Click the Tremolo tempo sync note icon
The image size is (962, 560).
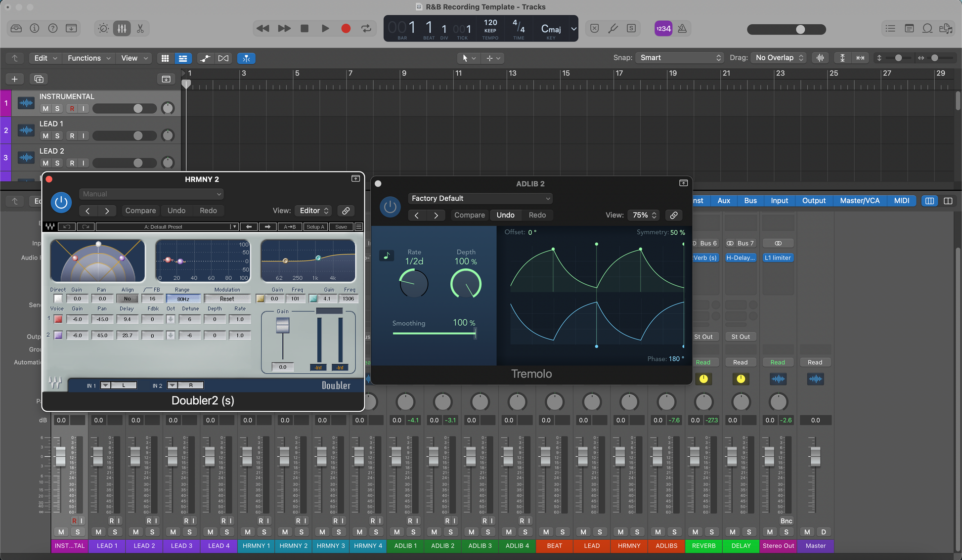[387, 256]
